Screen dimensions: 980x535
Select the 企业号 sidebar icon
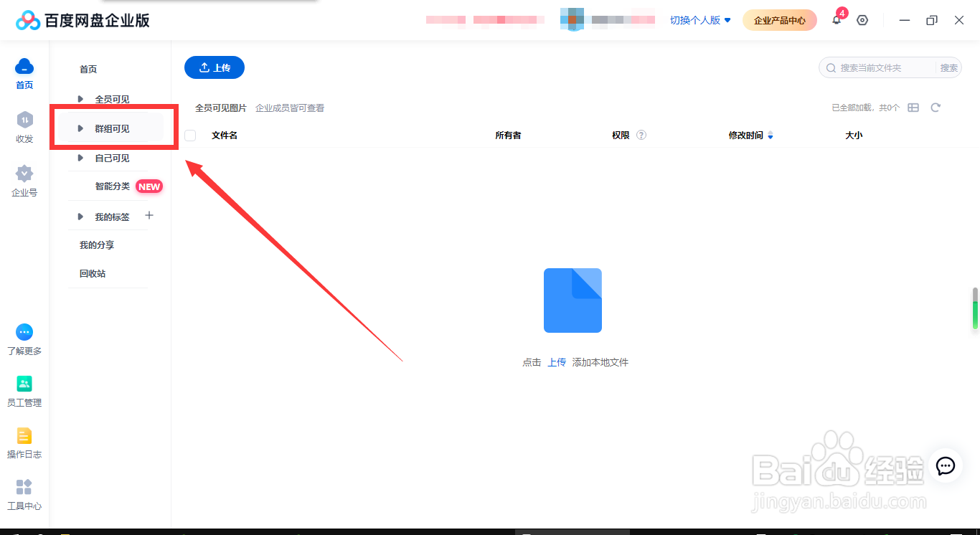pyautogui.click(x=24, y=181)
